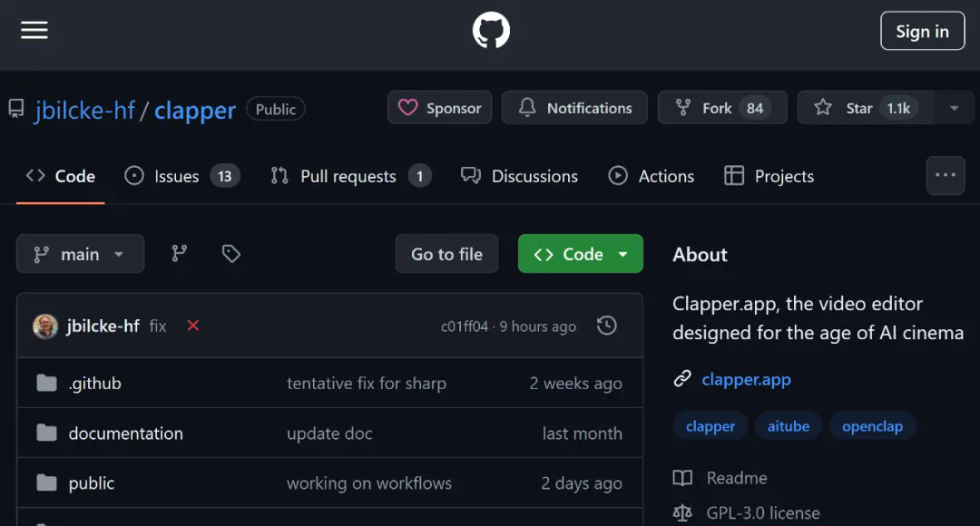Open the .github folder
The height and width of the screenshot is (526, 980).
click(x=94, y=384)
